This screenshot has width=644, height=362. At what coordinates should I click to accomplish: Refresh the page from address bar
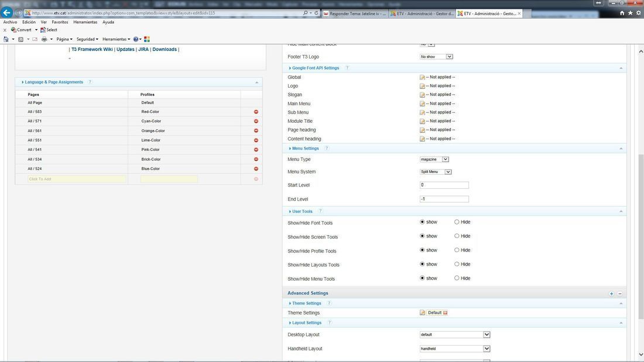tap(316, 13)
